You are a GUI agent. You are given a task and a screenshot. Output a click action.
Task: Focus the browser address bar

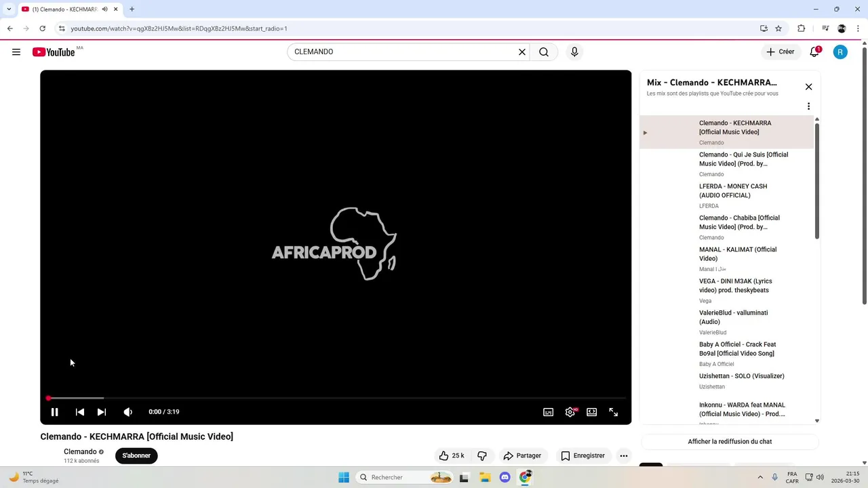tap(407, 28)
